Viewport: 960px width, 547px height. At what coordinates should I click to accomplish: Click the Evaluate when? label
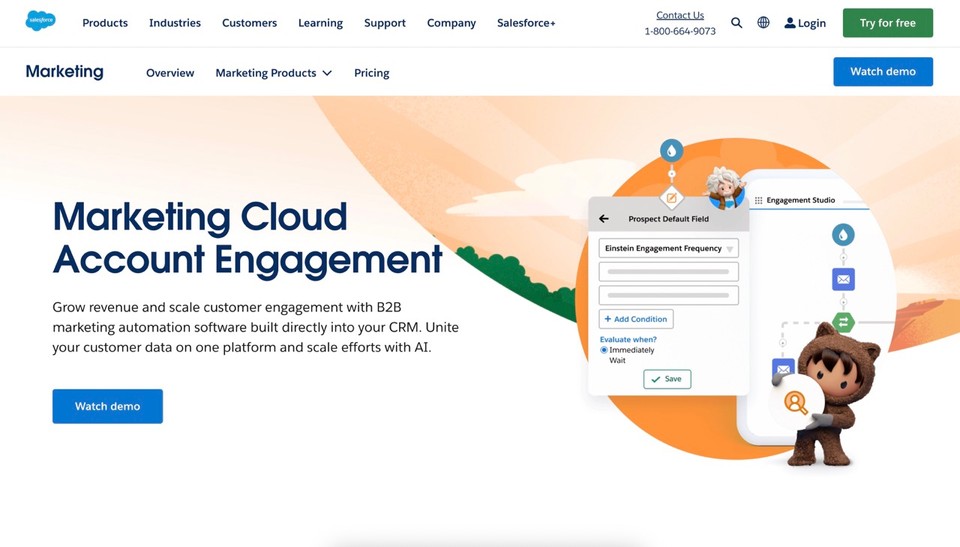click(628, 339)
